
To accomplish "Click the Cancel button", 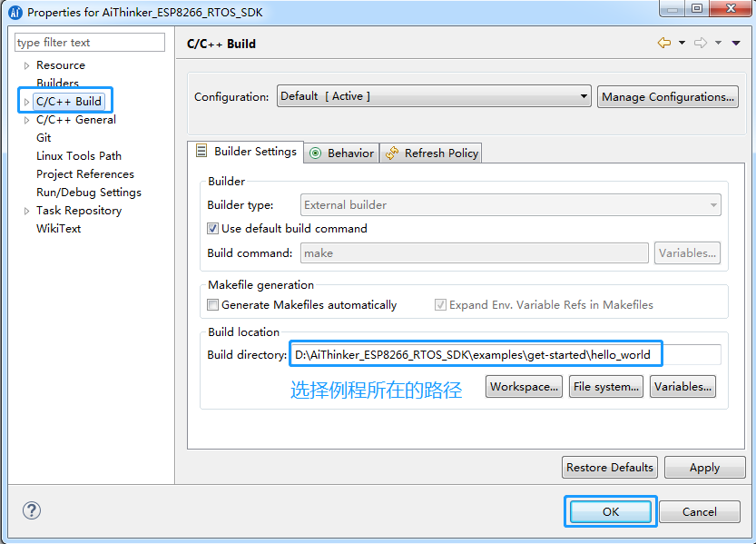I will 699,511.
